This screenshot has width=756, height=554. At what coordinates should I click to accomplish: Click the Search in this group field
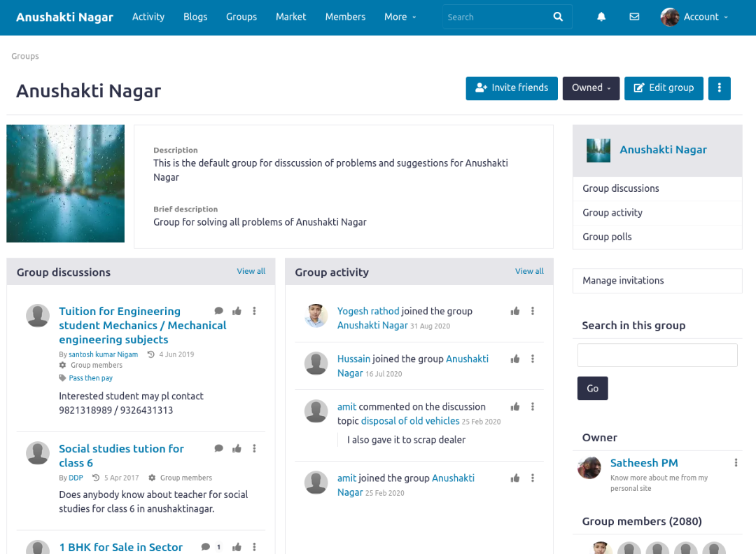click(x=657, y=355)
